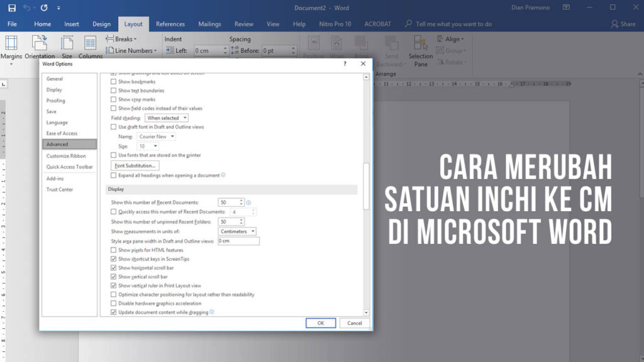Viewport: 644px width, 362px height.
Task: Click the Style area pane width field
Action: (238, 241)
